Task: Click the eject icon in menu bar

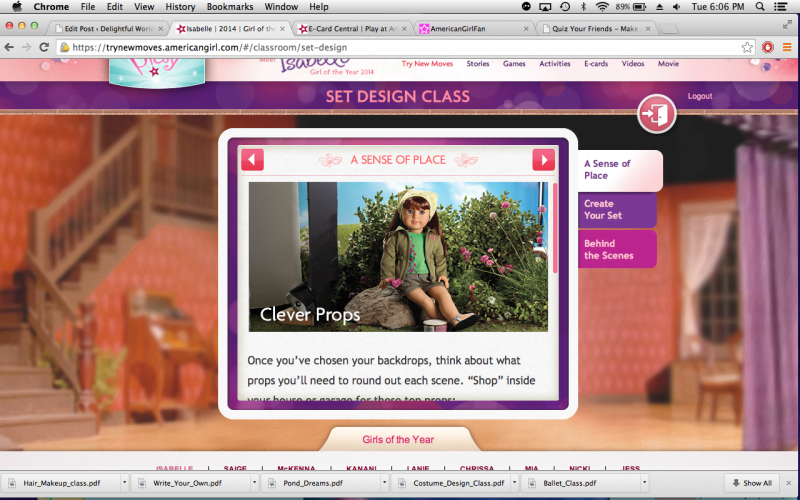Action: point(659,7)
